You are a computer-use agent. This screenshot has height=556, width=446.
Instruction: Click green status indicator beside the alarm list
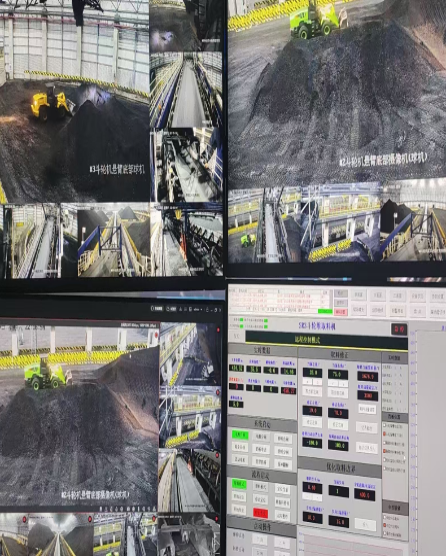pos(325,311)
